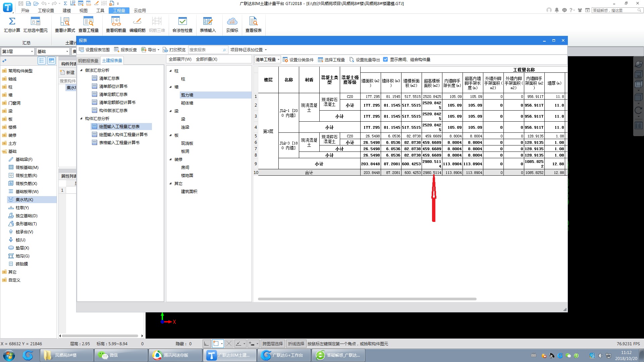
Task: Open the 第3层 floor dropdown
Action: (17, 52)
